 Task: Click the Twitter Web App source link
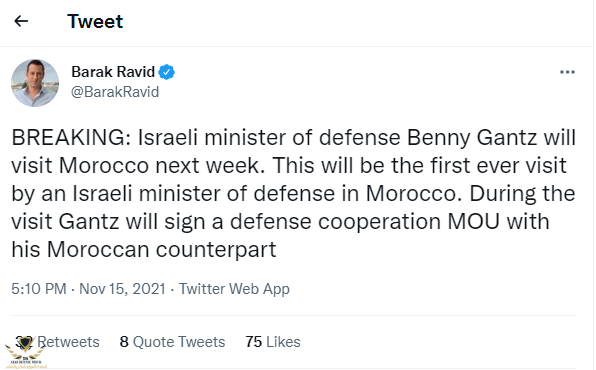tap(234, 289)
